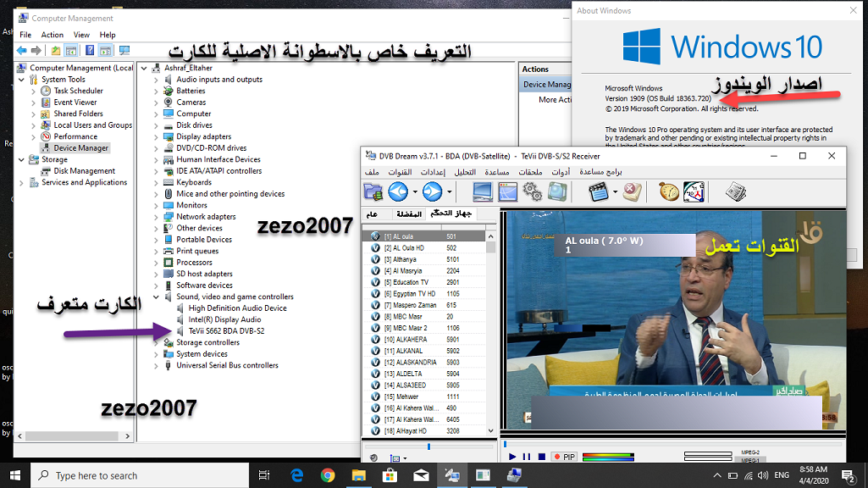Switch to the عام tab
The height and width of the screenshot is (488, 868).
[x=372, y=213]
